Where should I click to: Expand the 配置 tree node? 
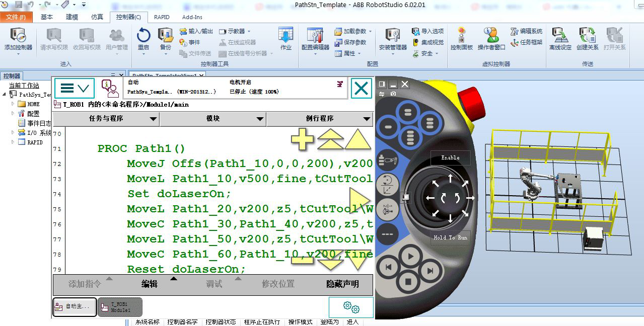point(14,114)
